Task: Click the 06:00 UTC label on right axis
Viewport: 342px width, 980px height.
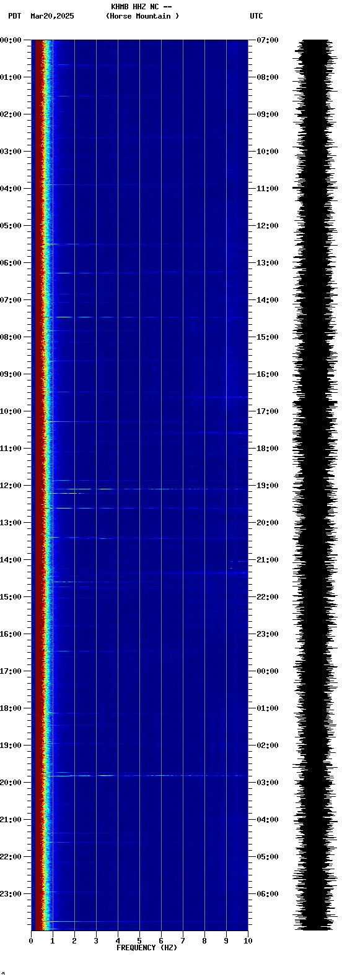Action: (x=267, y=894)
